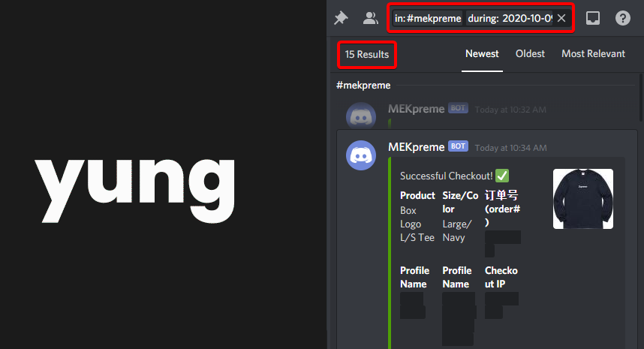The height and width of the screenshot is (349, 644).
Task: Click the Checkout IP field heading
Action: (x=501, y=277)
